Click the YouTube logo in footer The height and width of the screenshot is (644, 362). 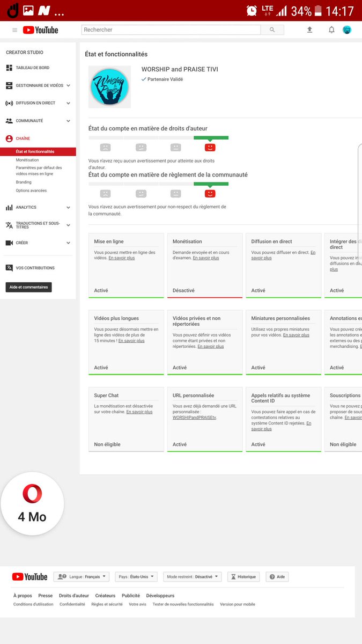[30, 577]
